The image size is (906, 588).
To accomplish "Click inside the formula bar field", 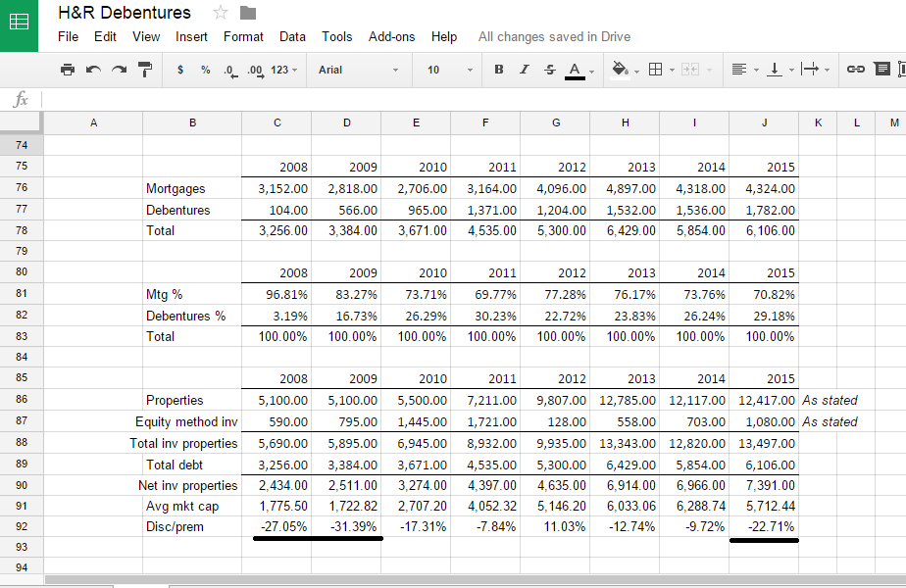I will [x=473, y=99].
